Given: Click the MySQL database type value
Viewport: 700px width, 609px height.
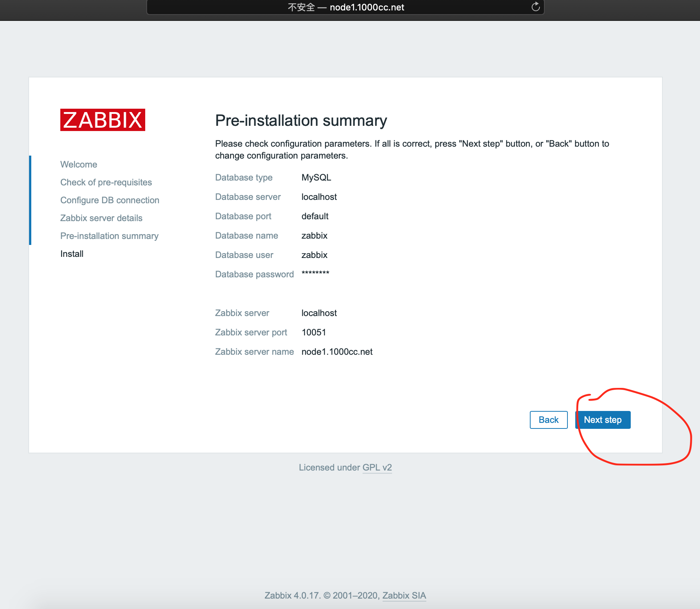Looking at the screenshot, I should click(316, 178).
